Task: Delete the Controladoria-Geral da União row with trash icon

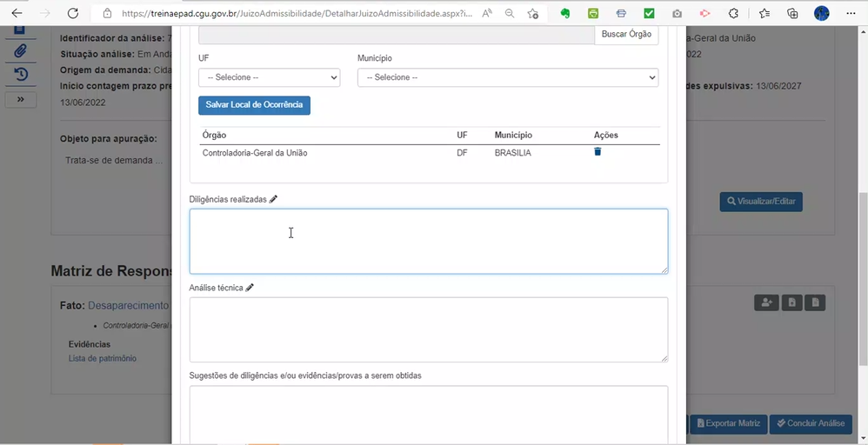Action: point(598,152)
